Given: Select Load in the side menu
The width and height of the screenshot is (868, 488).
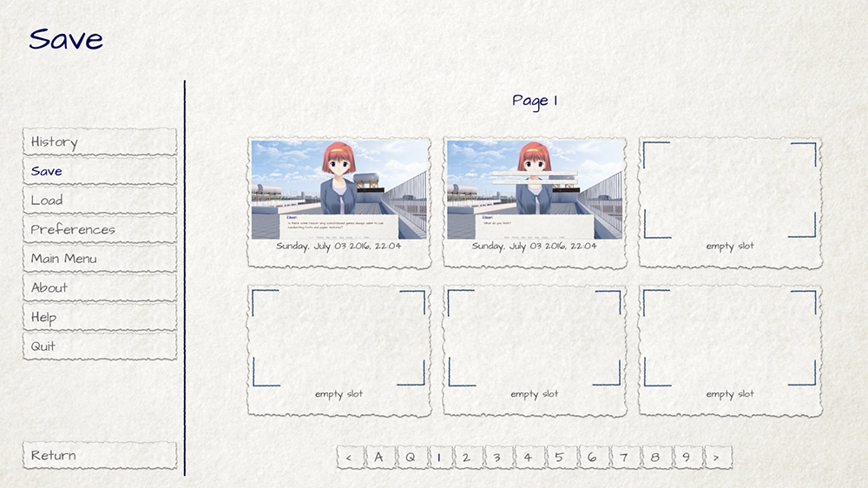Looking at the screenshot, I should pyautogui.click(x=99, y=201).
